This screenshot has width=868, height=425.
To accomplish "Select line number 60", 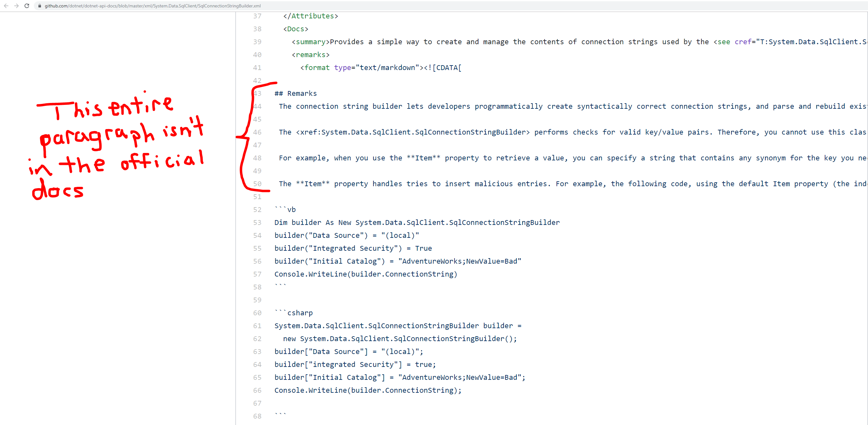I will coord(258,313).
